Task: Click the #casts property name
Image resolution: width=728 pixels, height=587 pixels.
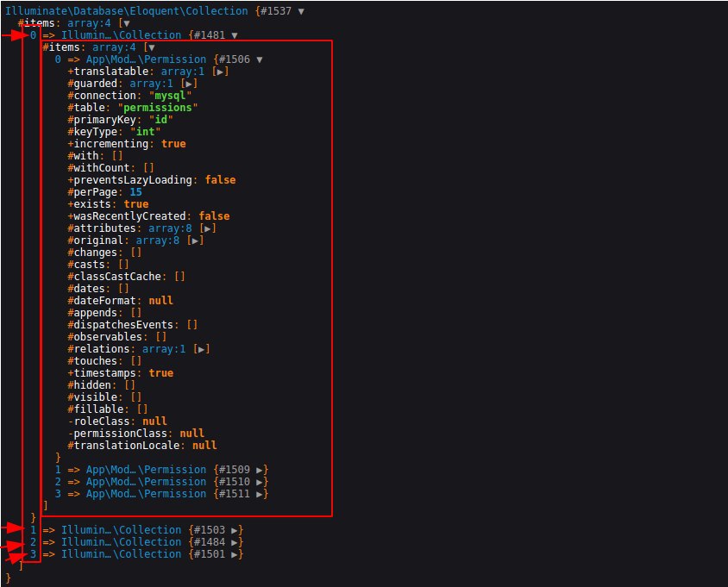Action: pos(86,265)
